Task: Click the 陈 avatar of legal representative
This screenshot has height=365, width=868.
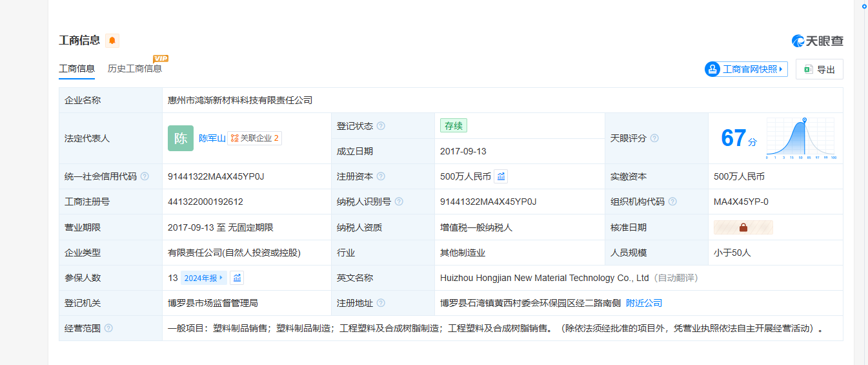Action: (x=181, y=138)
